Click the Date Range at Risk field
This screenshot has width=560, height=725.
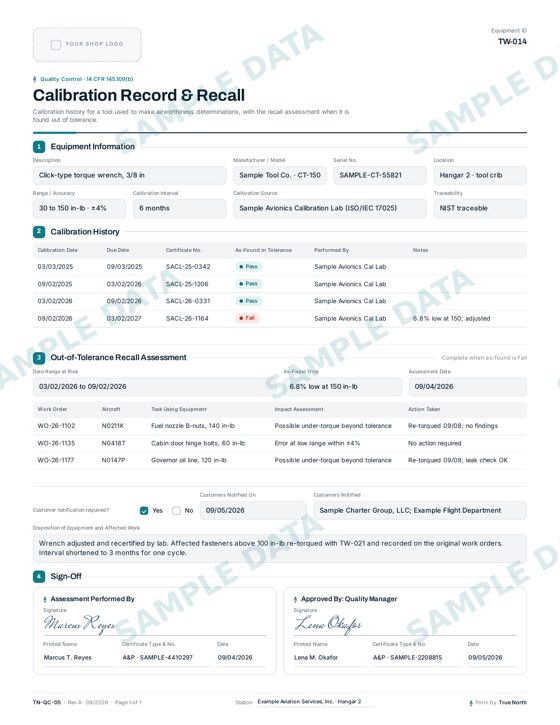click(154, 387)
